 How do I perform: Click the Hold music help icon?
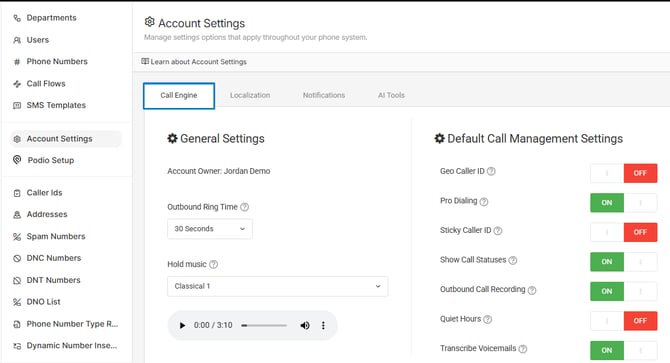(x=213, y=264)
